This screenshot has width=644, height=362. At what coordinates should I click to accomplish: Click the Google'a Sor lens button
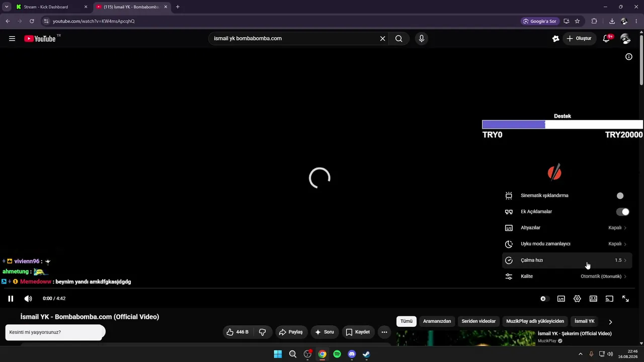click(540, 21)
